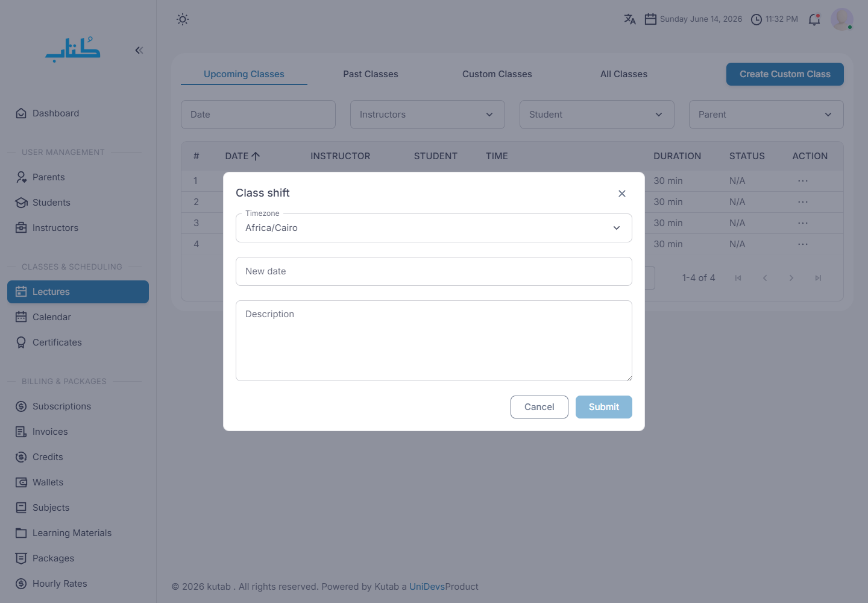Open the Student filter dropdown
The width and height of the screenshot is (868, 603).
click(x=597, y=115)
